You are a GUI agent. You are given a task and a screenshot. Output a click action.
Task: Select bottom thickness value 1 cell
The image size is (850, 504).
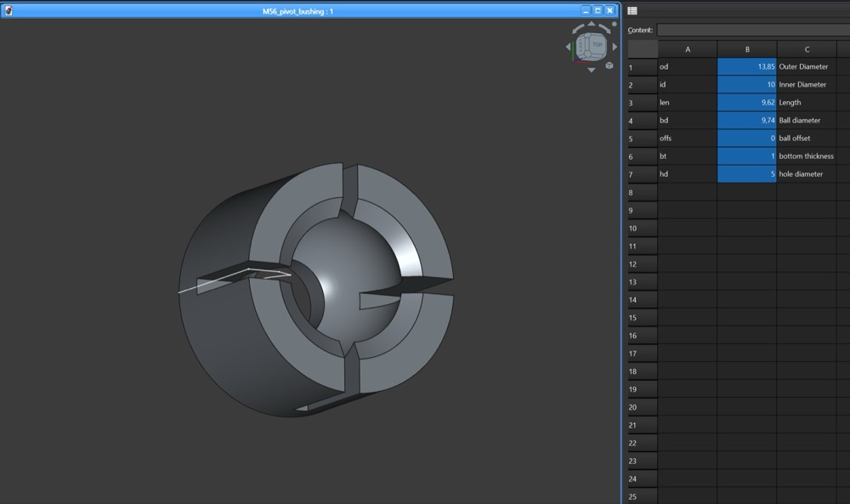747,156
